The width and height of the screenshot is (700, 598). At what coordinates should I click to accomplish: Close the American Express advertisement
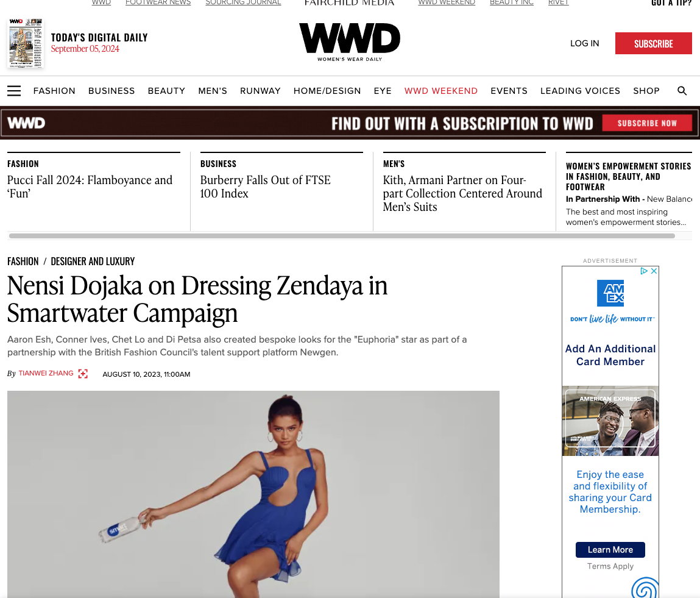click(x=654, y=271)
